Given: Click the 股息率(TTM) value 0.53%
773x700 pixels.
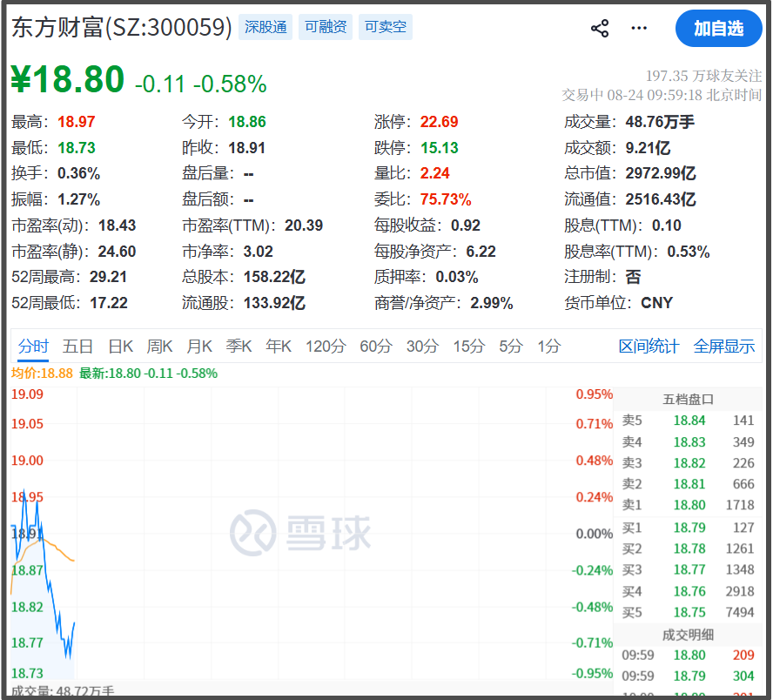Looking at the screenshot, I should (689, 252).
